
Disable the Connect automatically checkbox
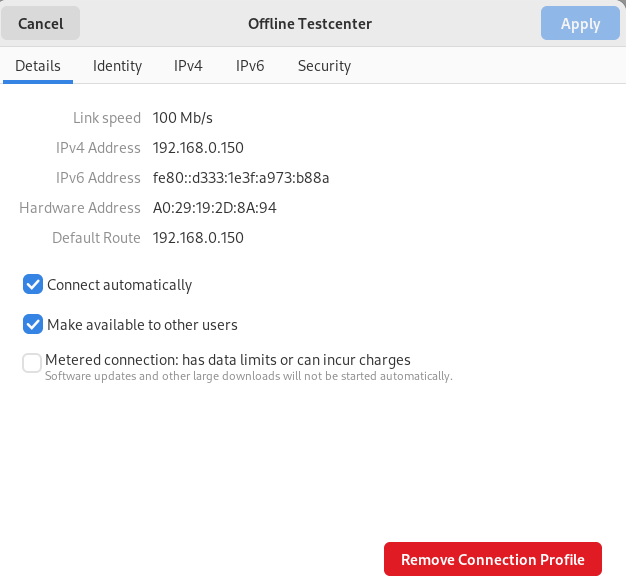click(33, 285)
